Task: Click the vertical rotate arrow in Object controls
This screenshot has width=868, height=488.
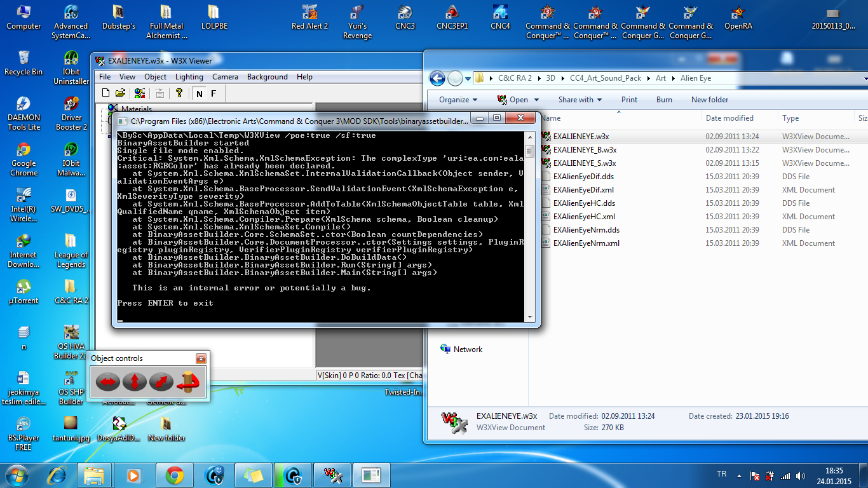Action: (x=135, y=381)
